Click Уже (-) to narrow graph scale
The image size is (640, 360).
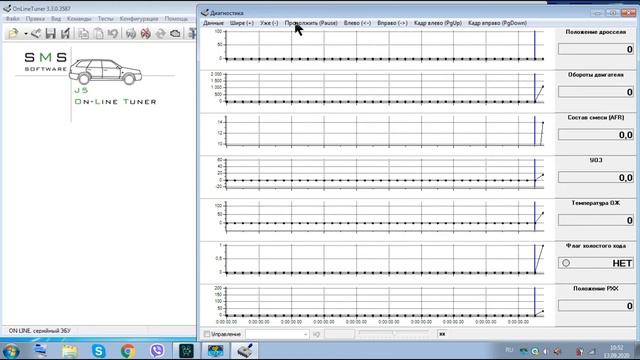click(x=269, y=23)
